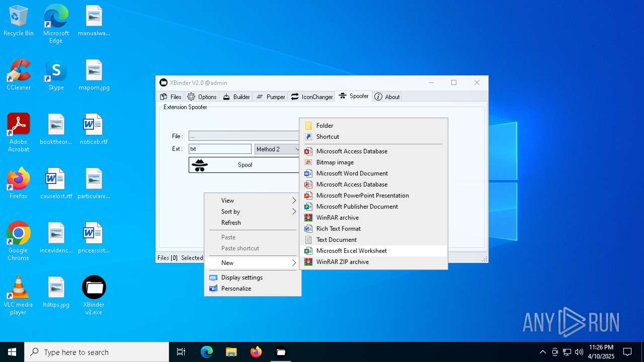The height and width of the screenshot is (362, 644).
Task: Select the booktheor desktop image file
Action: pyautogui.click(x=56, y=130)
